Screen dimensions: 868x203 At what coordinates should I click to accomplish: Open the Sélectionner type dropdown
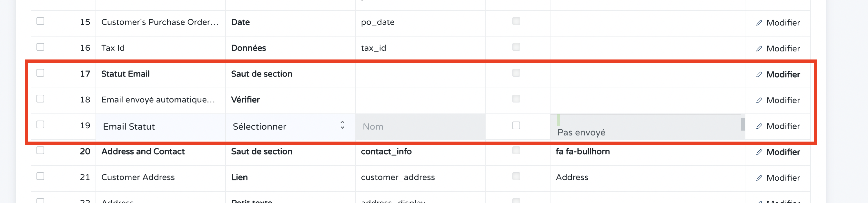coord(287,127)
